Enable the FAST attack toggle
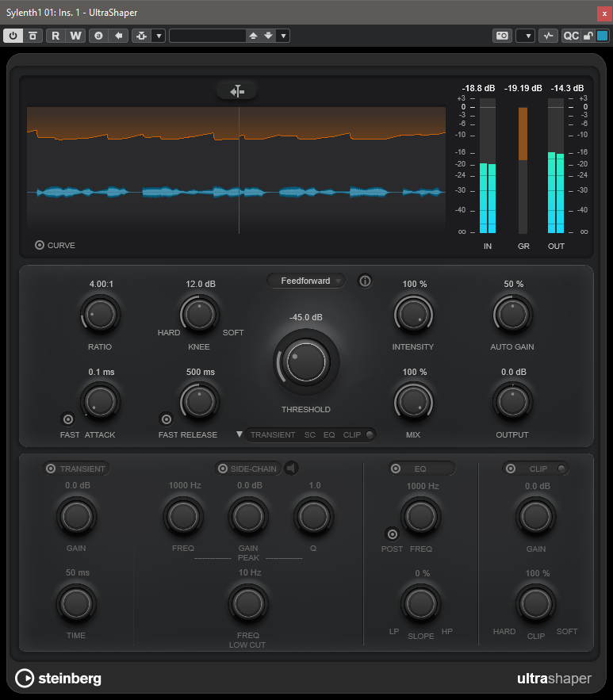Screen dimensions: 613x700 point(67,419)
